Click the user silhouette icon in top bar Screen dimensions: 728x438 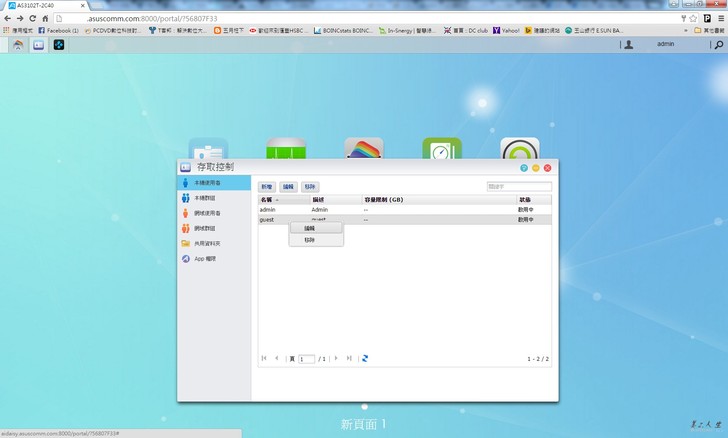pos(629,45)
